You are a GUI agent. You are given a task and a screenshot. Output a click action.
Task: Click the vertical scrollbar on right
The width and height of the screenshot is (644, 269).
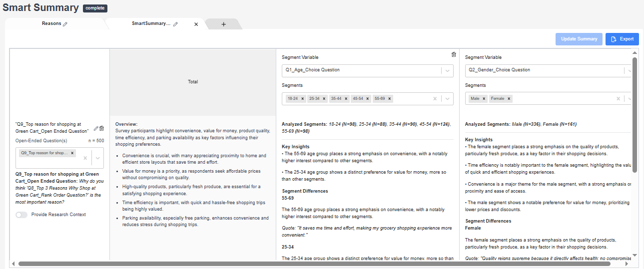coord(635,115)
